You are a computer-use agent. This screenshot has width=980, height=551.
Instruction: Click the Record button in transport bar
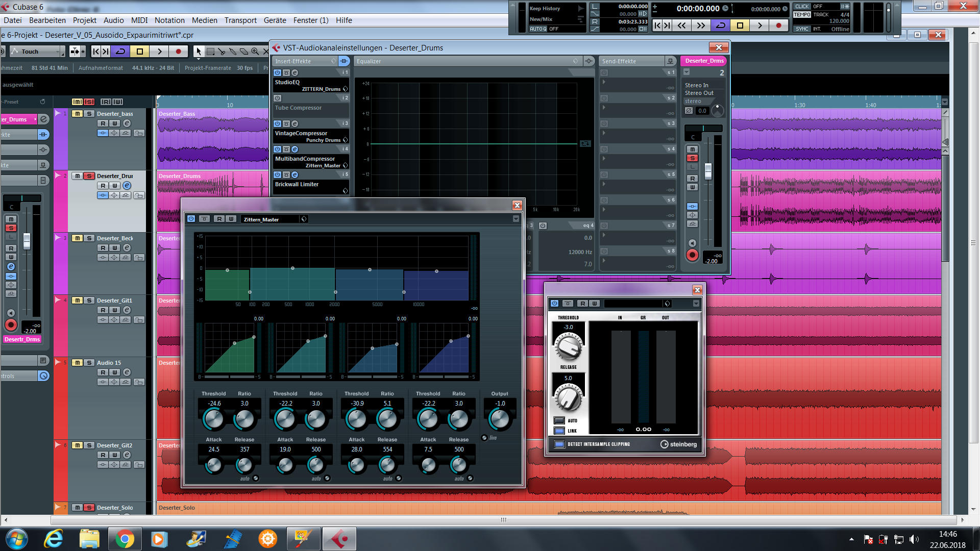pos(778,26)
